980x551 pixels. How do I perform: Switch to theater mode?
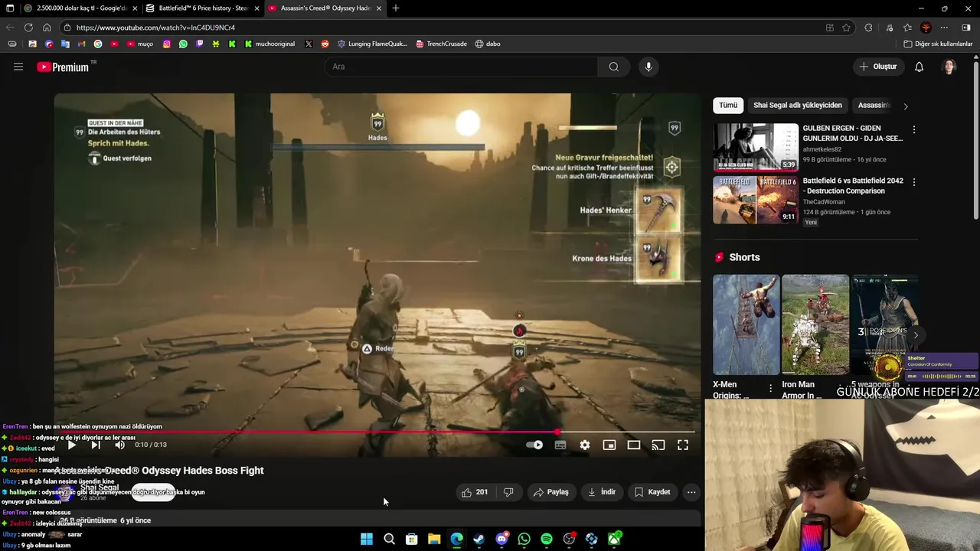634,445
